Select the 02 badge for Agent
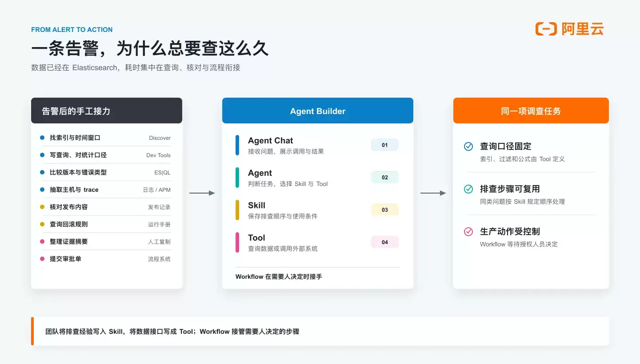 coord(385,177)
